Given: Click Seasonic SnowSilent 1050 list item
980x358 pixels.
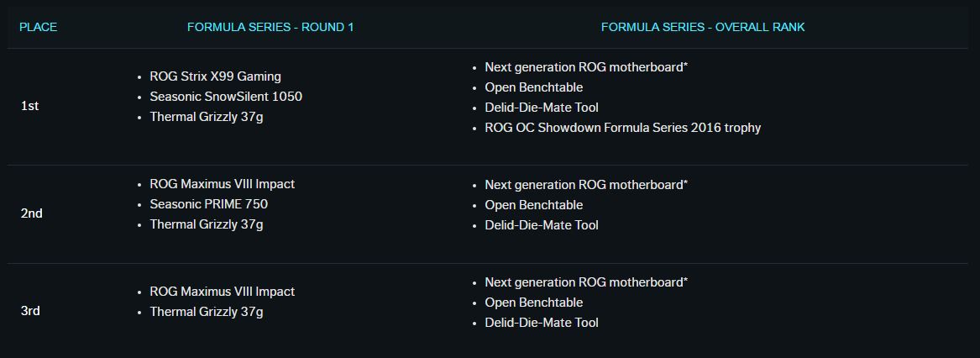Looking at the screenshot, I should [226, 97].
